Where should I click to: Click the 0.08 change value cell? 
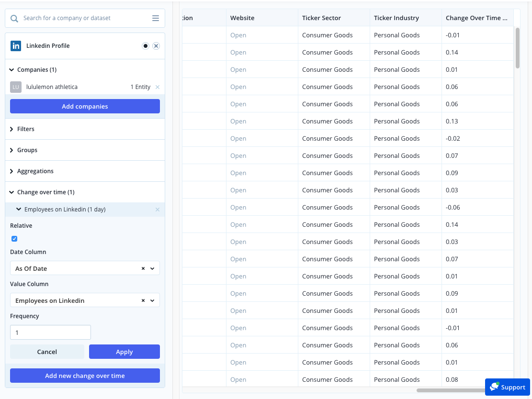click(x=477, y=379)
